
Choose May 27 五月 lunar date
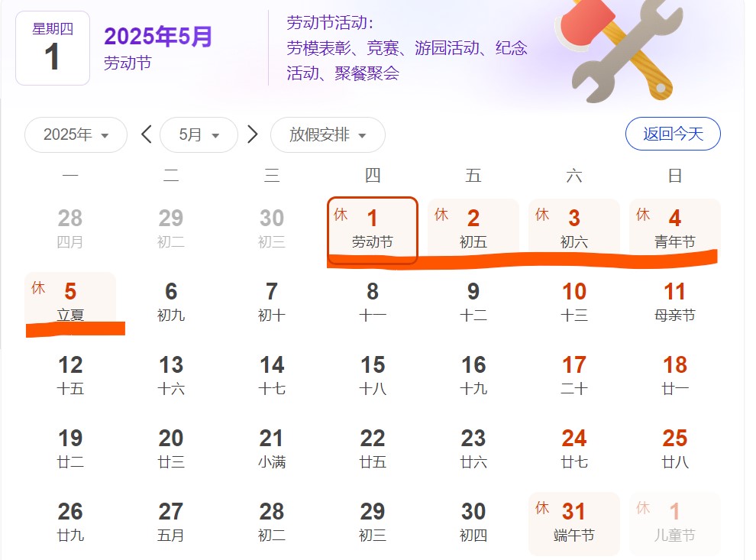click(171, 521)
